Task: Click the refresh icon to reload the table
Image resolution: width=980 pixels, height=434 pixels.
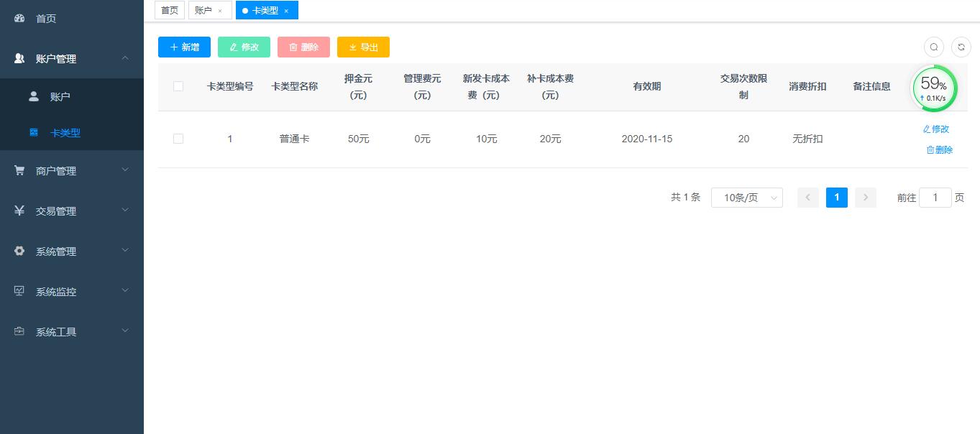Action: pyautogui.click(x=961, y=47)
